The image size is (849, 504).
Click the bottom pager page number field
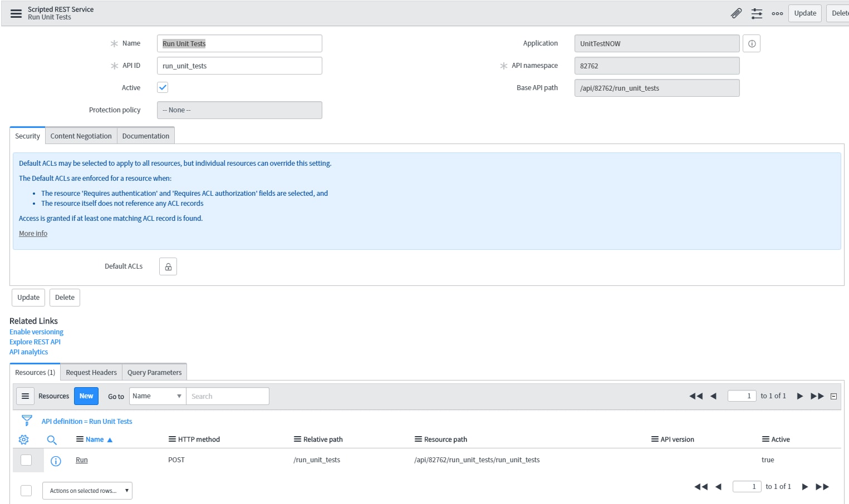tap(747, 487)
